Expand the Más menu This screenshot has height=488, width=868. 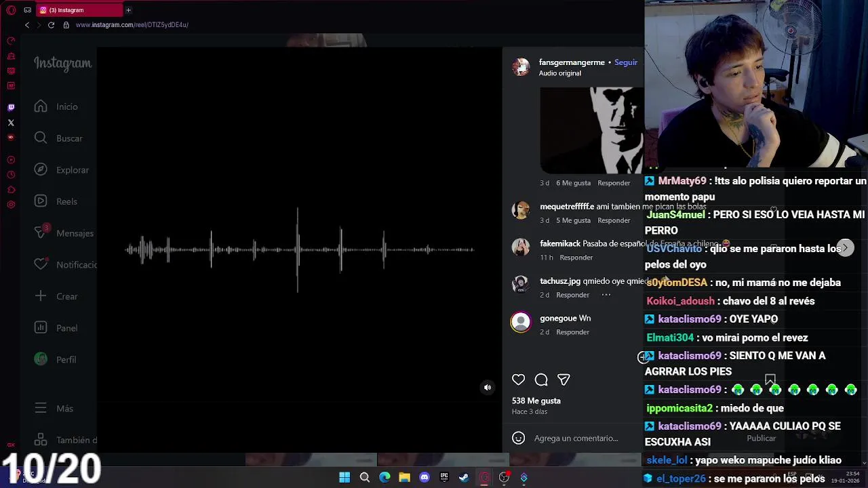click(55, 409)
